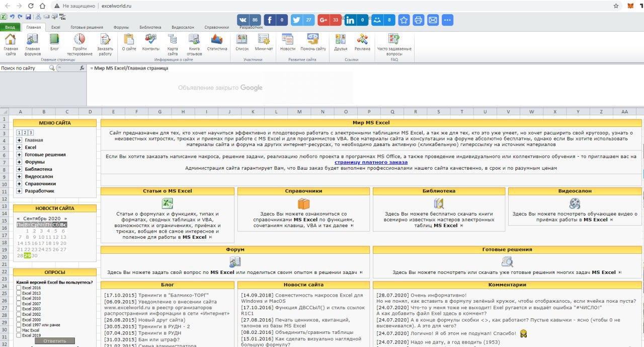The height and width of the screenshot is (347, 644).
Task: Select the Excel 2010 poll checkbox
Action: point(19,298)
